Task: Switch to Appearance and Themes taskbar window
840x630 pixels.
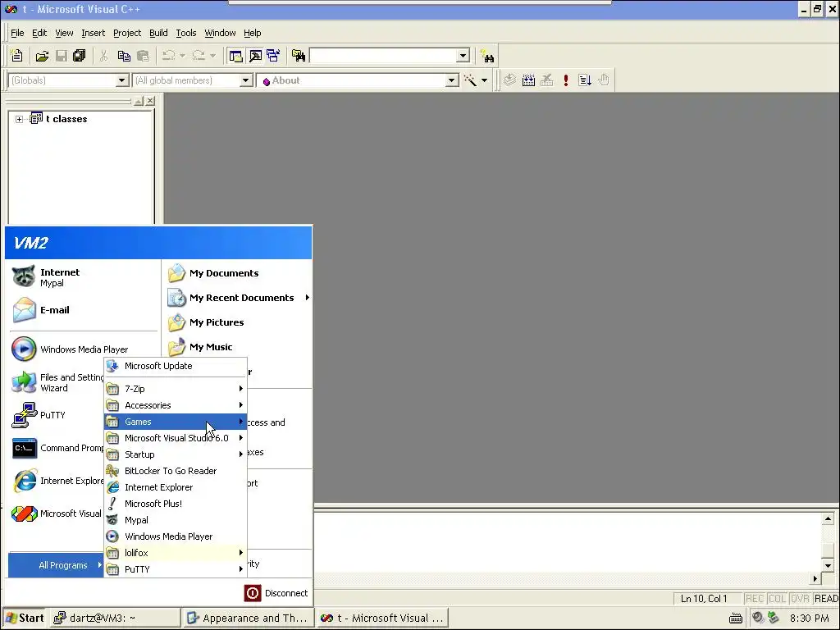Action: click(248, 618)
